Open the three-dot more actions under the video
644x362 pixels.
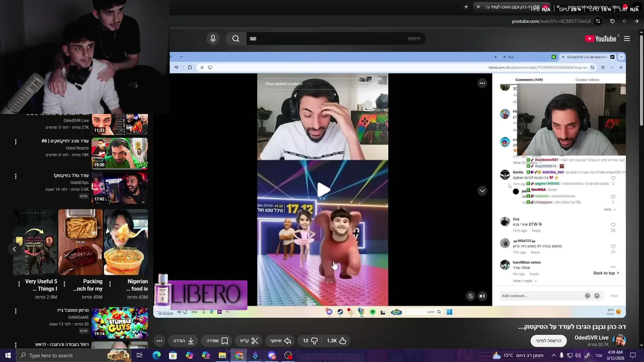coord(159,341)
